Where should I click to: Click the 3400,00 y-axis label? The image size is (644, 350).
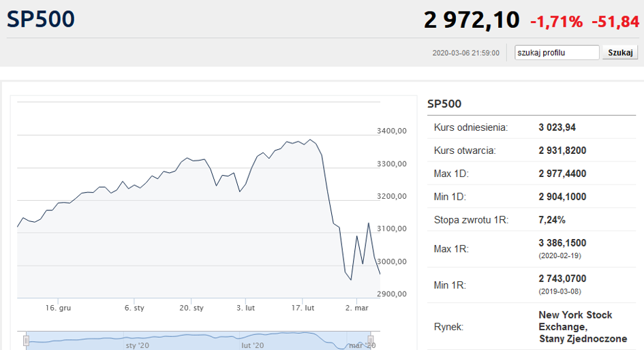(391, 131)
